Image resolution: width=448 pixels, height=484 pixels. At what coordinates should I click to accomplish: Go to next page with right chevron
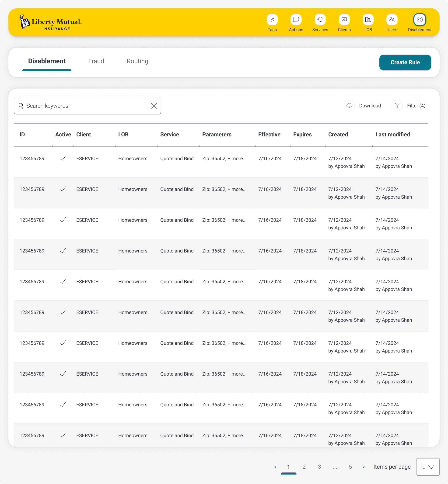[x=363, y=467]
